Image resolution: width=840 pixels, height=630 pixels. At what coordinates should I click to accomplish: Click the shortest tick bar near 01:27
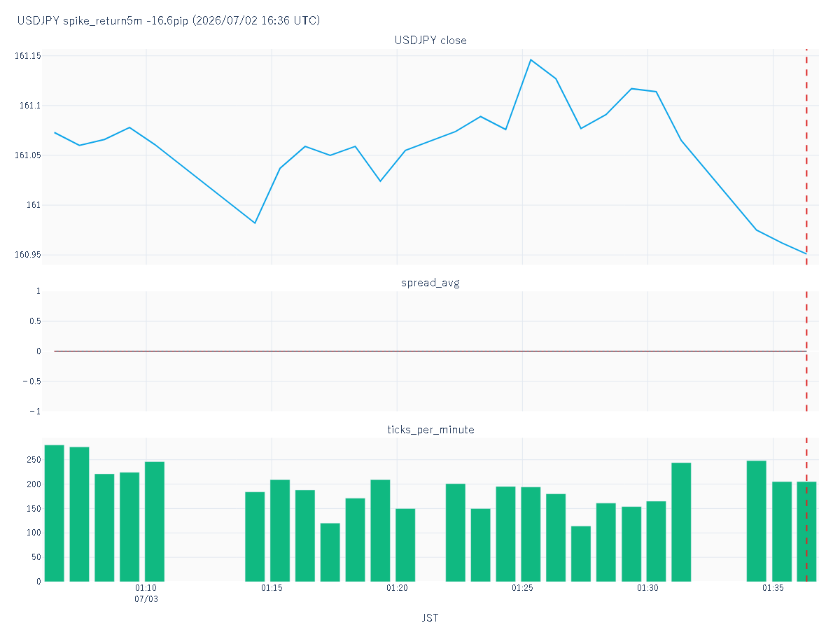coord(581,554)
